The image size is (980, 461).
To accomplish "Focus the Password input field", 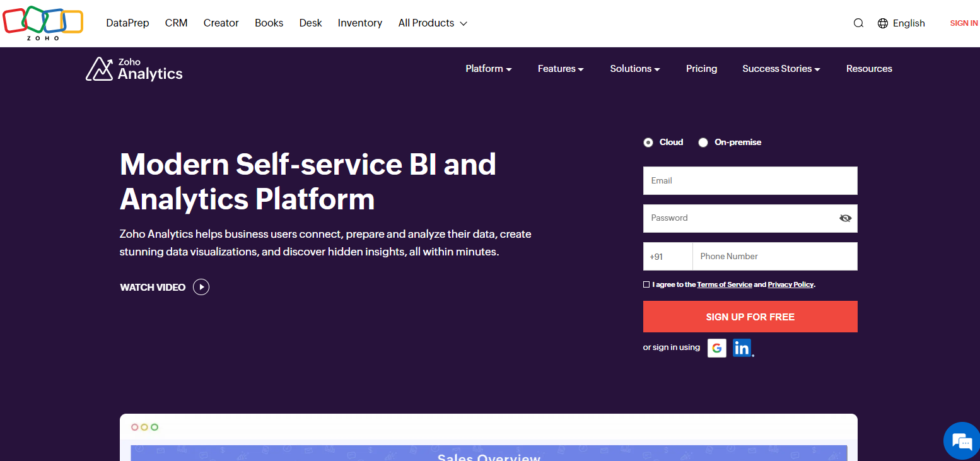I will [750, 218].
